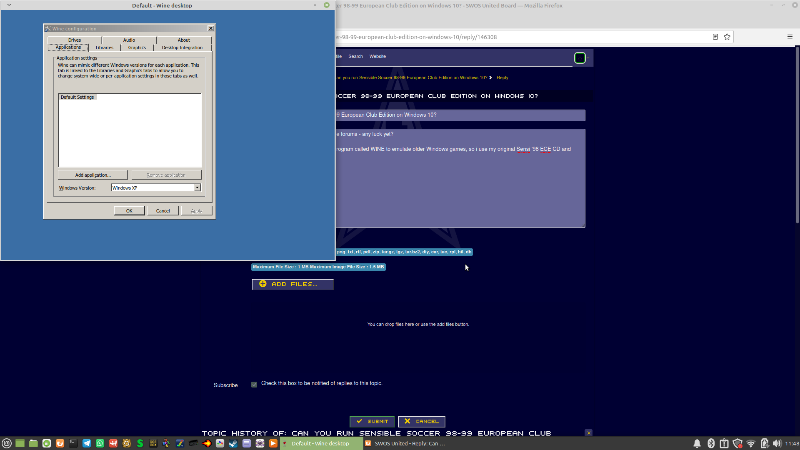
Task: Select Default Settings in the application list
Action: (x=76, y=97)
